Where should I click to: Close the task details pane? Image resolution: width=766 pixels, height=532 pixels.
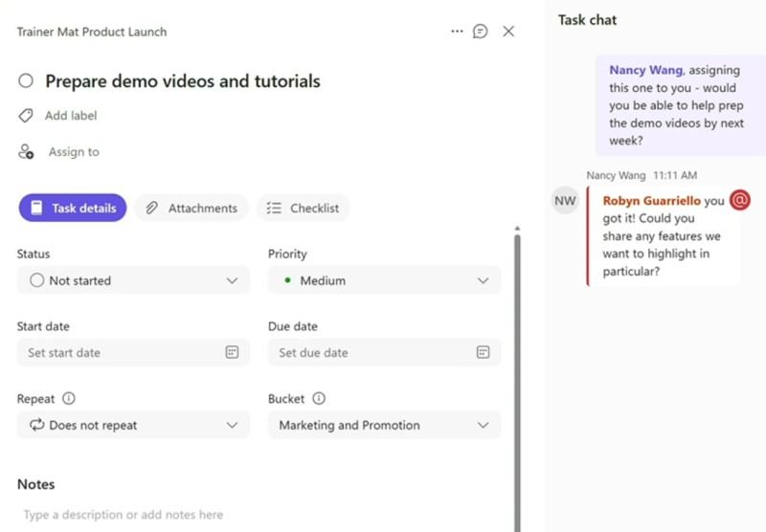tap(508, 32)
